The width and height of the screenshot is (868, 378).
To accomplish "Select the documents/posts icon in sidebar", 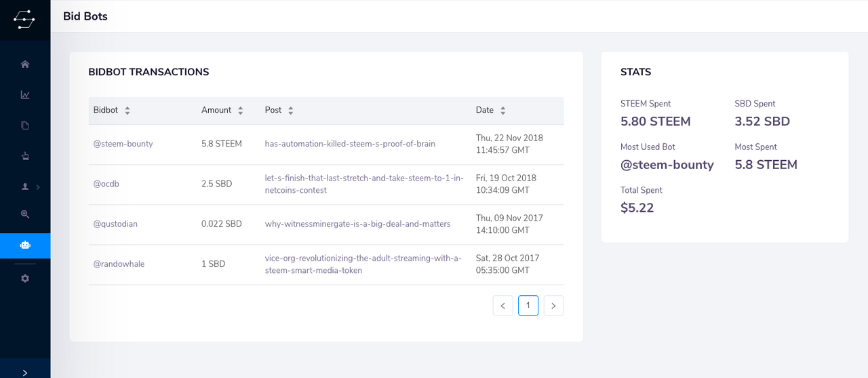I will [x=25, y=126].
